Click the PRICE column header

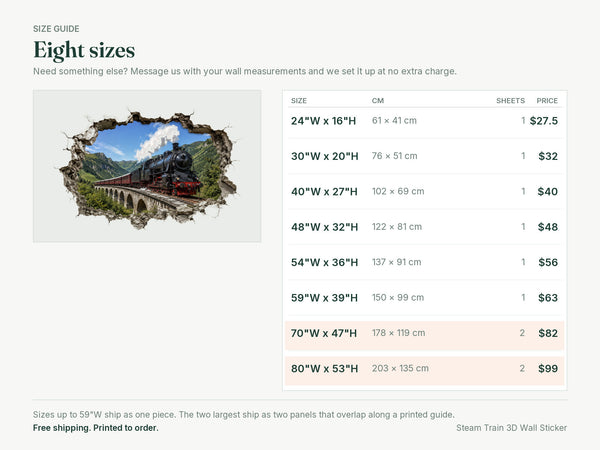click(x=547, y=101)
